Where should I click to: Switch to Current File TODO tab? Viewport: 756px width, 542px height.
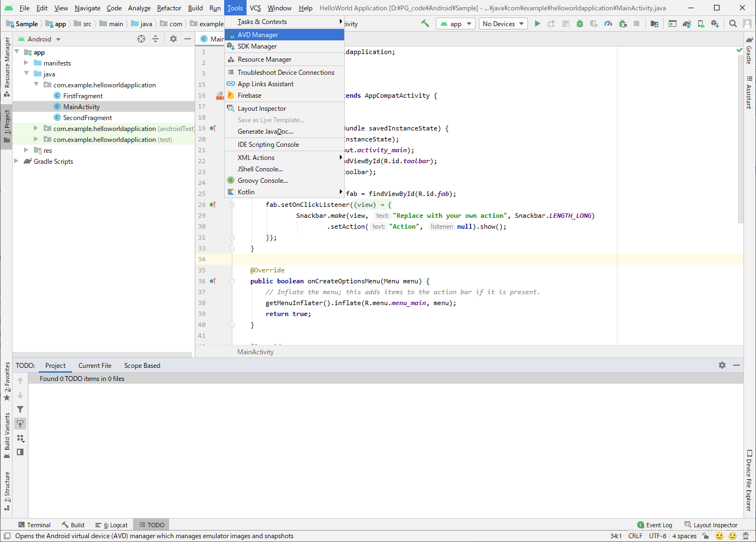(95, 365)
